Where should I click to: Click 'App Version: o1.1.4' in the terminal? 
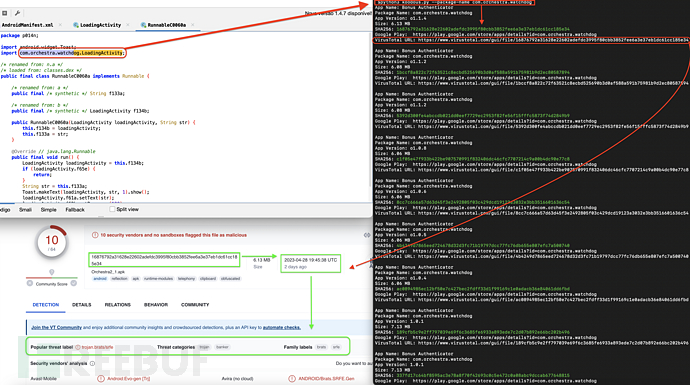coord(400,18)
